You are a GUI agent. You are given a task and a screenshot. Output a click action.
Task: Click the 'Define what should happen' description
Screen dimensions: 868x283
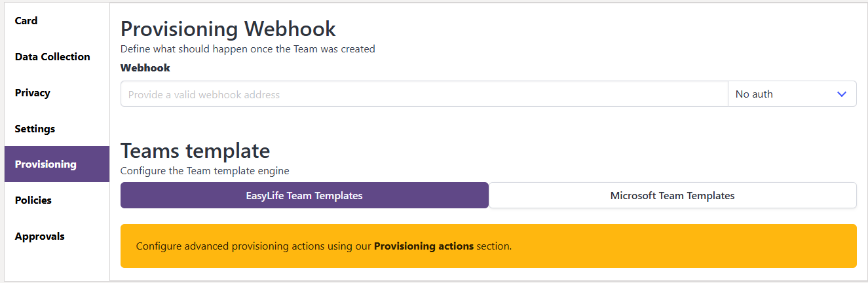coord(248,49)
